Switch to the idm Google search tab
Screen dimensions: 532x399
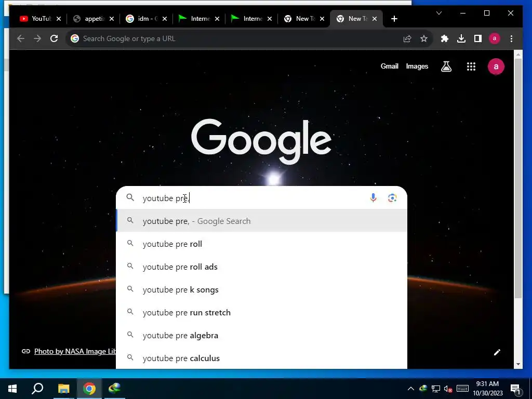pyautogui.click(x=142, y=19)
